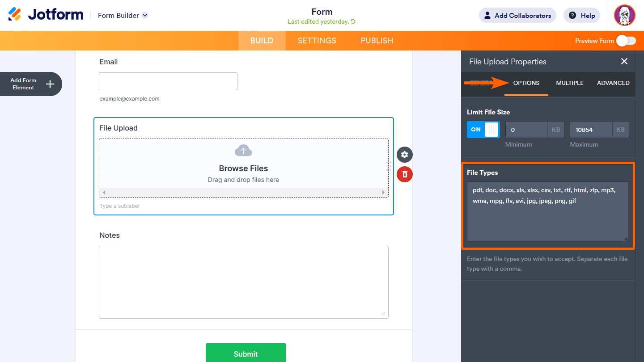Screen dimensions: 644x362
Task: Open the PUBLISH tab
Action: [x=377, y=40]
